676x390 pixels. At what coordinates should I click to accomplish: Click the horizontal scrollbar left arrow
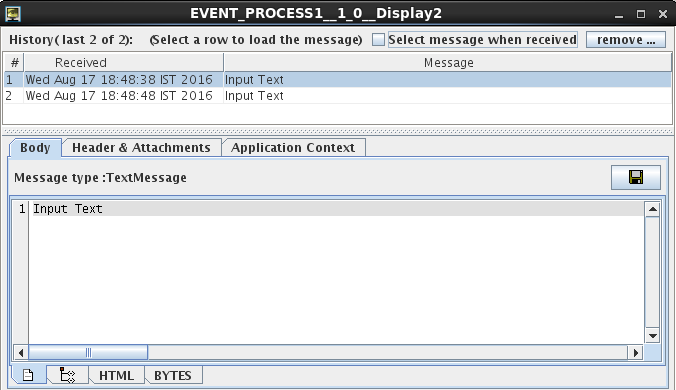[21, 353]
